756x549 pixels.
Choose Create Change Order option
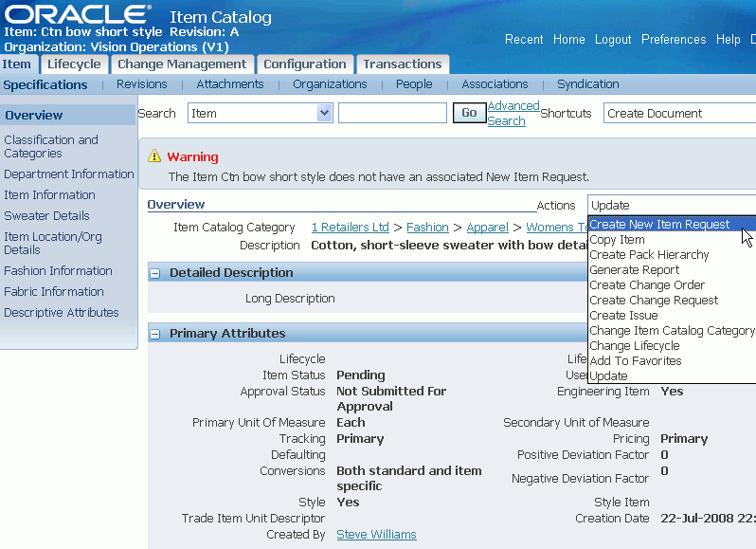tap(672, 285)
